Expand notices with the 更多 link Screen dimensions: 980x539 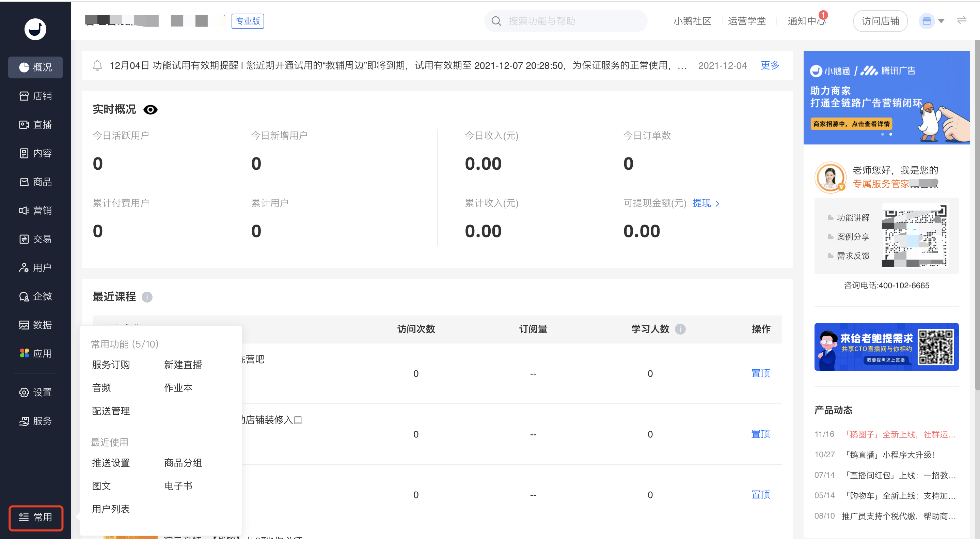[770, 65]
